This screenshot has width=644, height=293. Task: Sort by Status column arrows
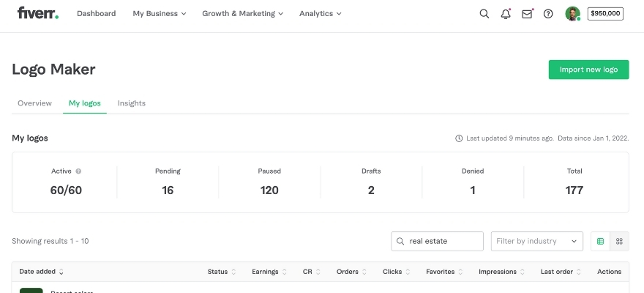(x=233, y=272)
